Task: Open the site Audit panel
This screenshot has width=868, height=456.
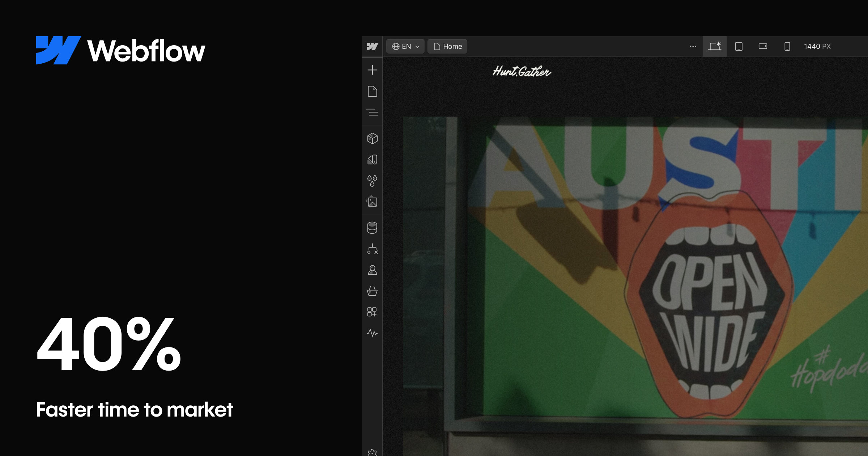Action: tap(373, 333)
